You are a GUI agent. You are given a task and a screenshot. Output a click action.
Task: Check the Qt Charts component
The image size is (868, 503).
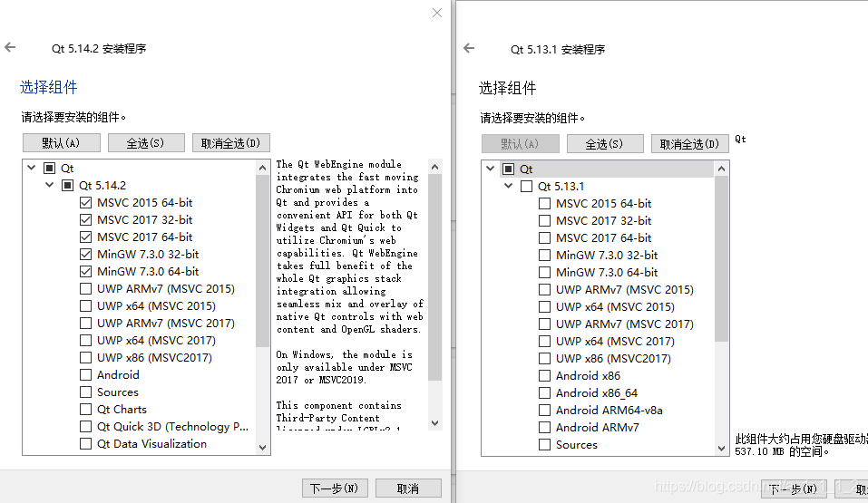[85, 409]
